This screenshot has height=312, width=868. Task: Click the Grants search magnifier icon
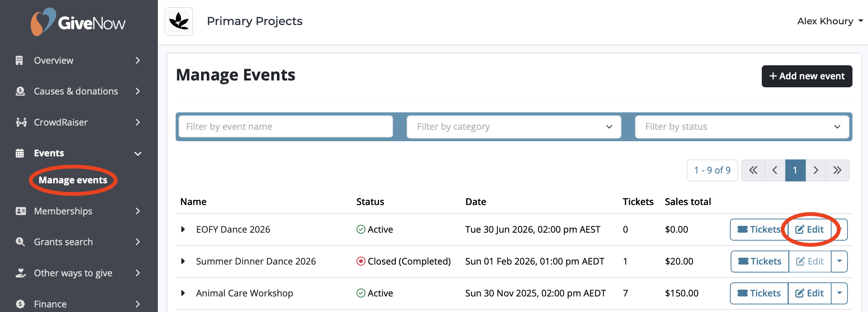pyautogui.click(x=20, y=242)
